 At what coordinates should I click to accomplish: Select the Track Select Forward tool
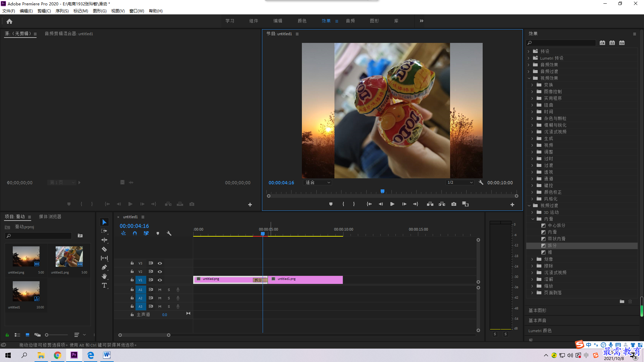click(104, 231)
